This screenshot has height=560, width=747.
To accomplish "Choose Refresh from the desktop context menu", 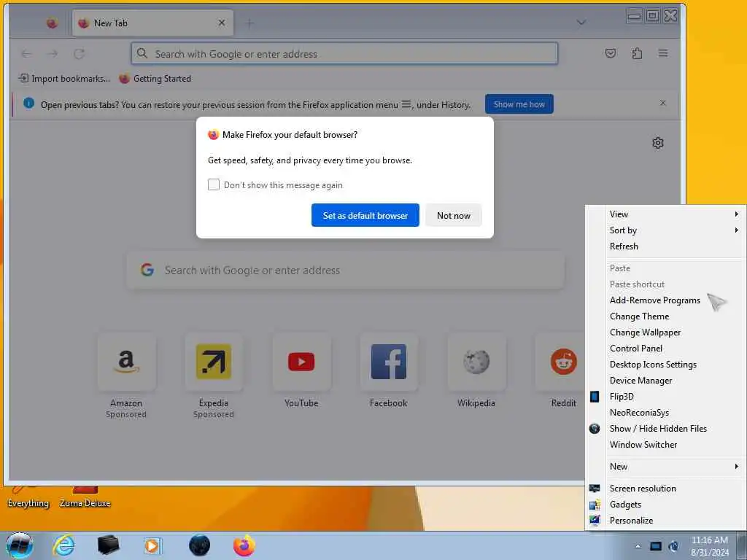I will tap(665, 246).
